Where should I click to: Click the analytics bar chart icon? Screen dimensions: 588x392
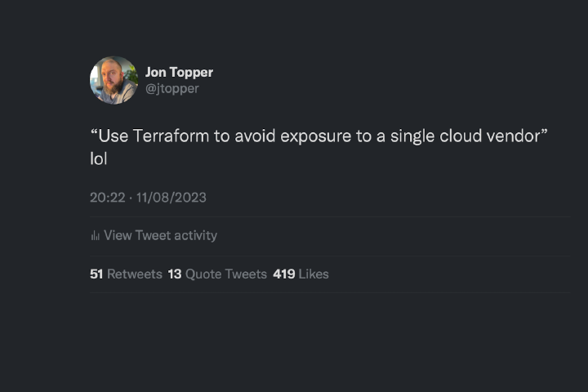[95, 236]
